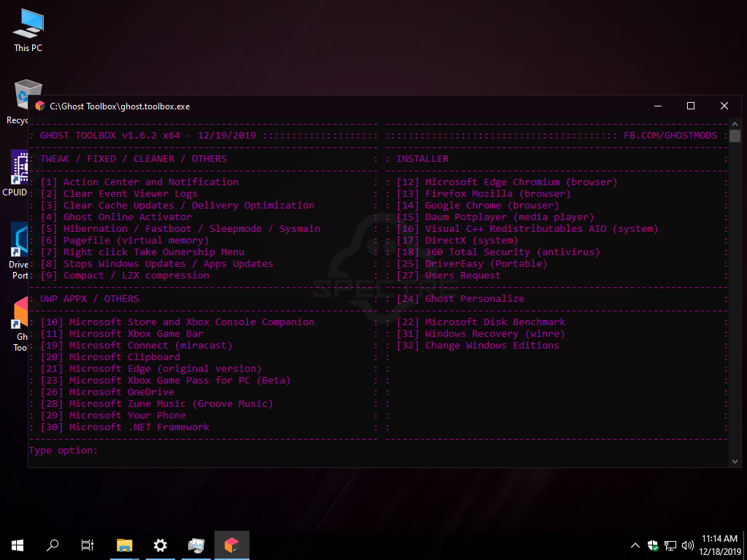Click the console scrollbar down arrow
Screen dimensions: 747x560
(735, 462)
